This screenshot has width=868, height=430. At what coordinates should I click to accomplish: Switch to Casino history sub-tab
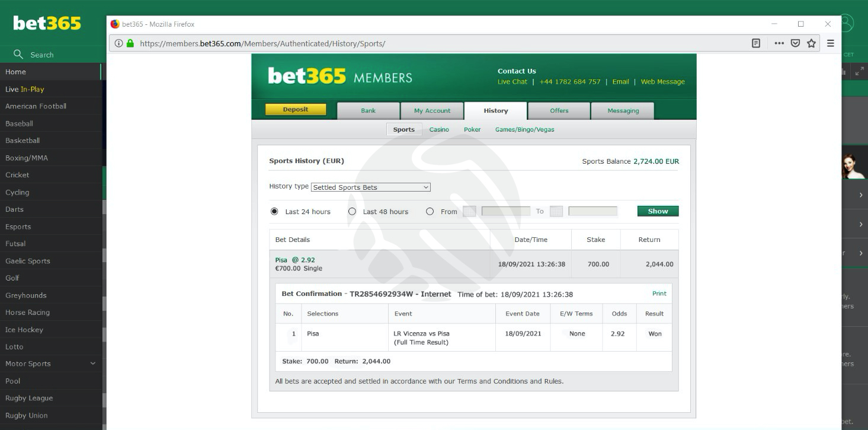439,129
